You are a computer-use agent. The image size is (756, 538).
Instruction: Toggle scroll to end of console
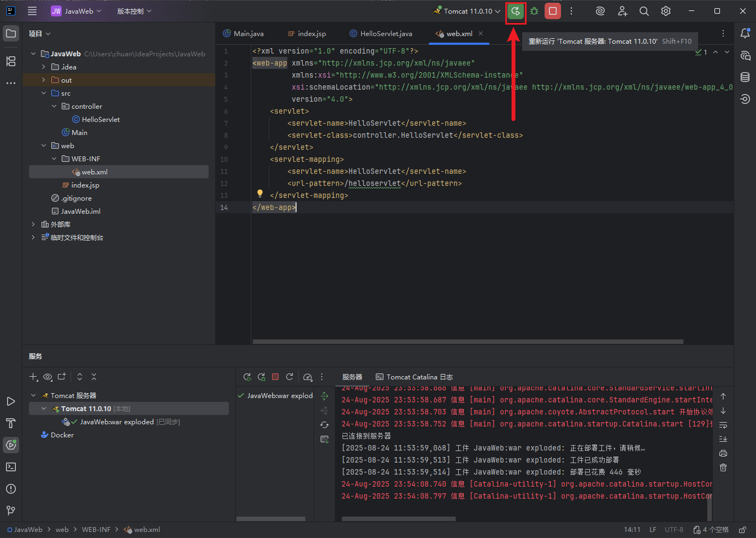pyautogui.click(x=723, y=439)
